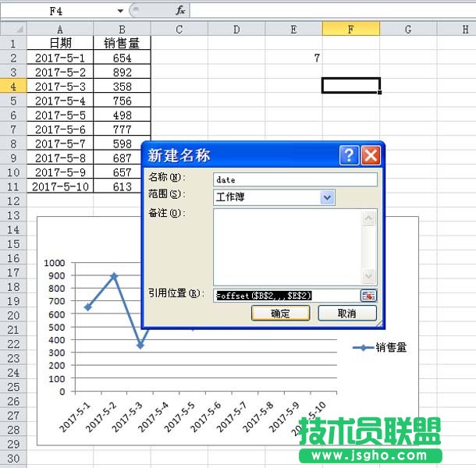
Task: Select row 12 header
Action: click(x=13, y=201)
